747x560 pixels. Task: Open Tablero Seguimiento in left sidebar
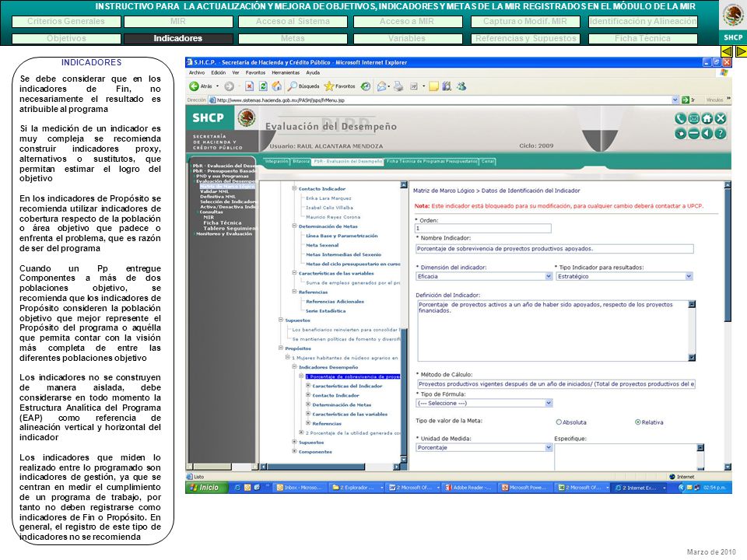click(x=229, y=228)
